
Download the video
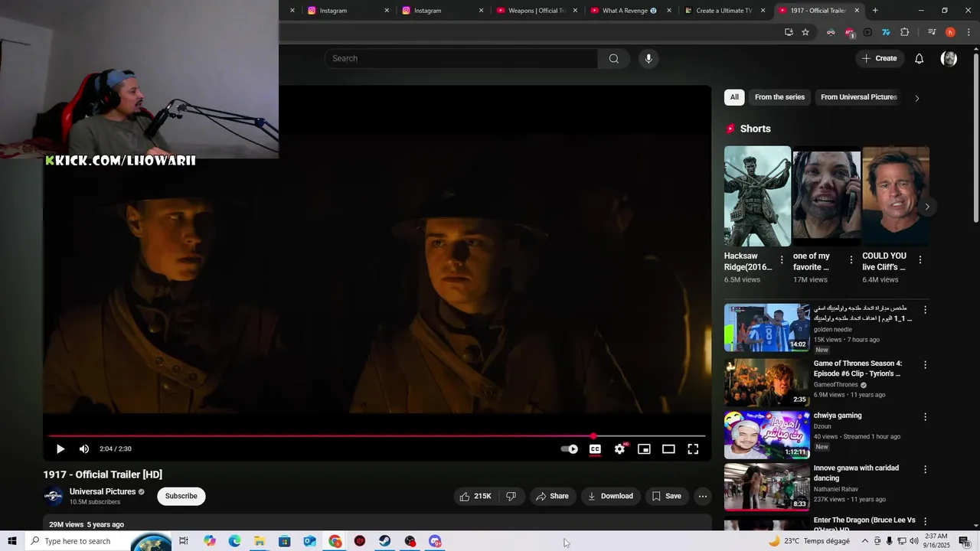coord(610,497)
